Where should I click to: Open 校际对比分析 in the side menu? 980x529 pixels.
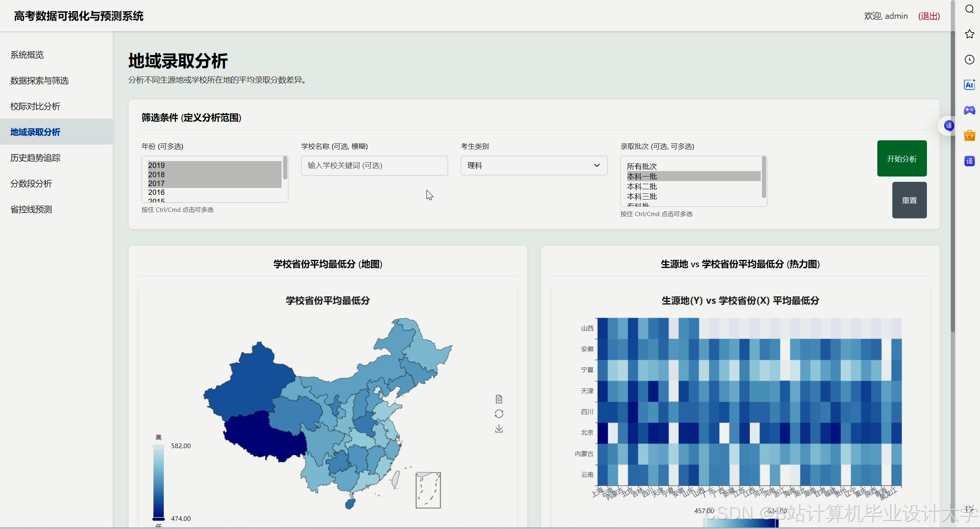point(35,106)
